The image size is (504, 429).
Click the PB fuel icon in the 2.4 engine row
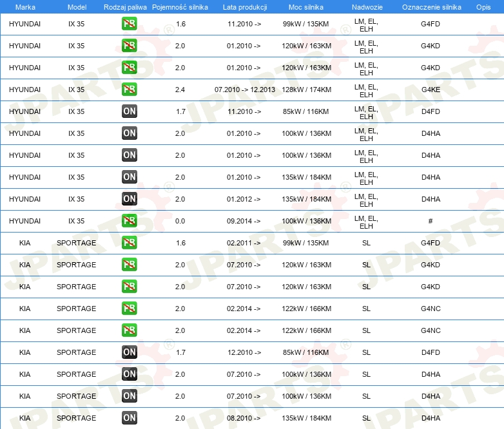click(130, 90)
